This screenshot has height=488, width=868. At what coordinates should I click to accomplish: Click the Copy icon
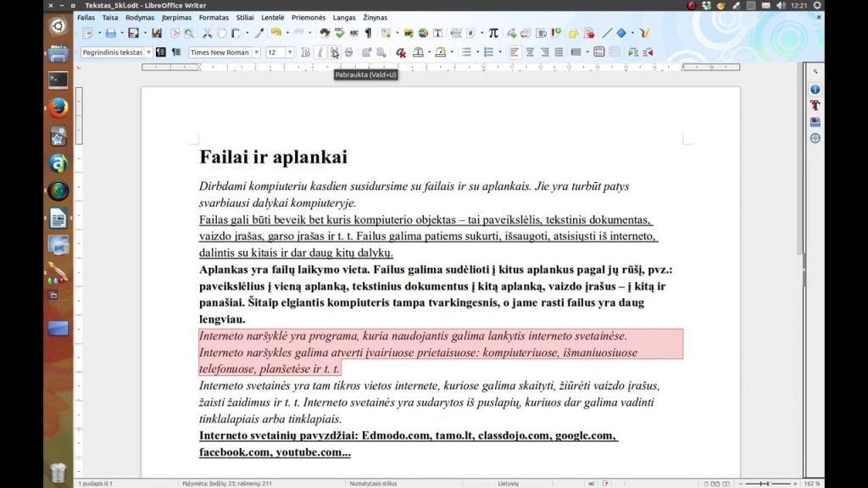coord(221,34)
